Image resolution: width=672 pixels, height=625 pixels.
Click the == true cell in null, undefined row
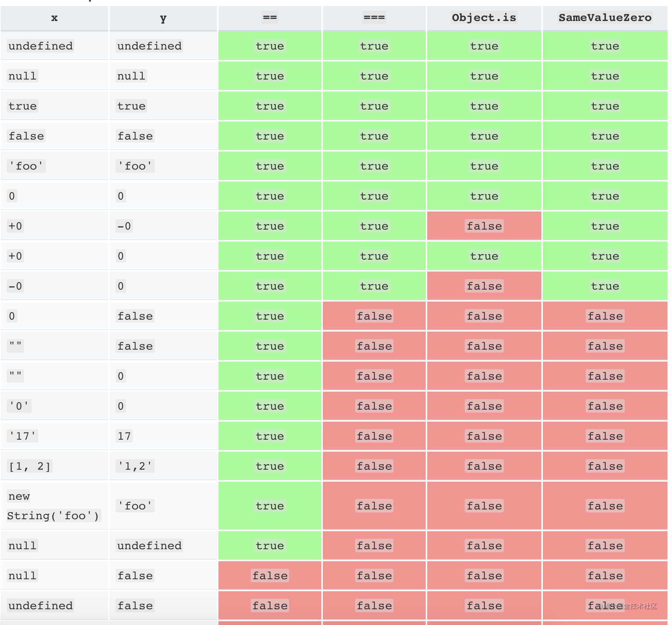click(270, 545)
